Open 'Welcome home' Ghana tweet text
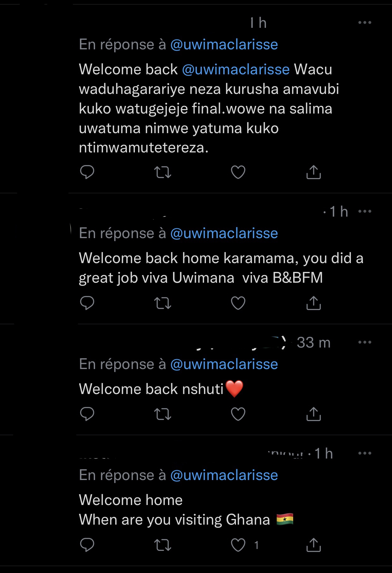 tap(131, 500)
